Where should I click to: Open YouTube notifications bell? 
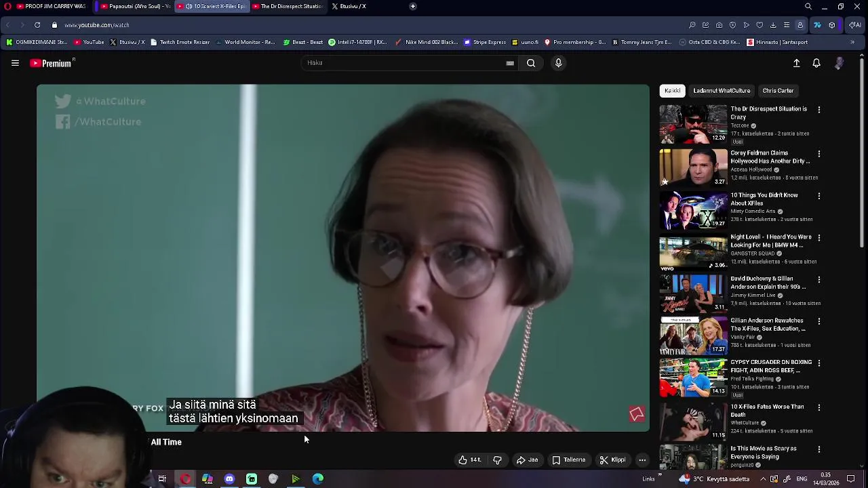(816, 63)
